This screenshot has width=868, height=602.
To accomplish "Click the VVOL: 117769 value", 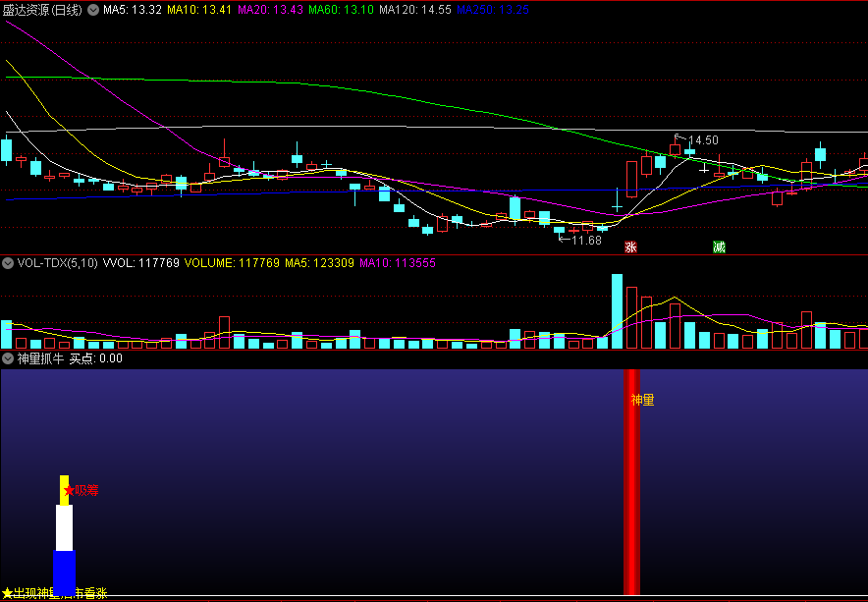I will point(141,263).
